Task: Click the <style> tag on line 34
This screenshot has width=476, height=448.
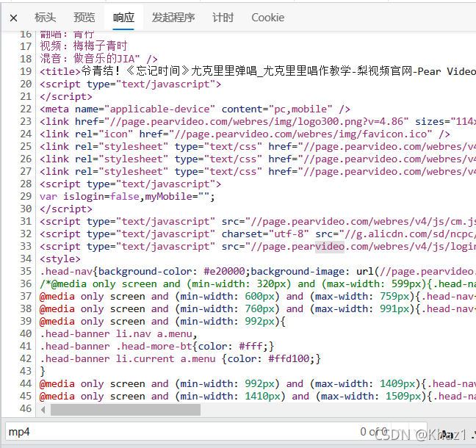Action: pyautogui.click(x=60, y=259)
